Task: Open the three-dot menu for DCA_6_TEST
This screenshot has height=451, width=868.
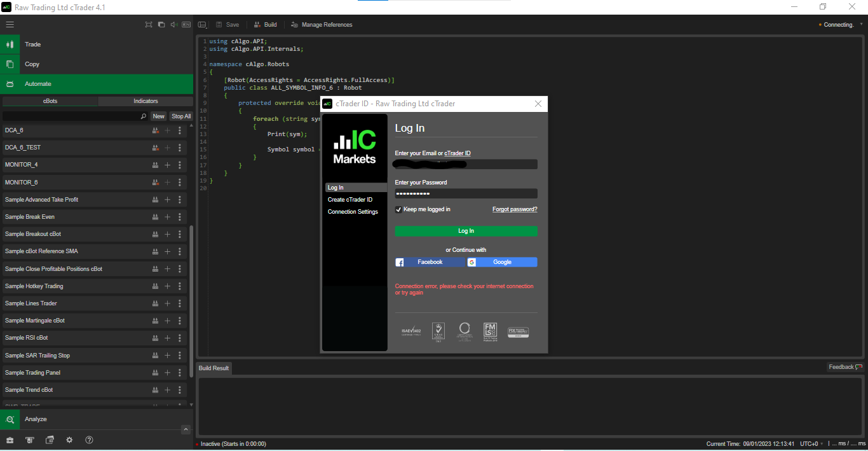Action: [180, 148]
